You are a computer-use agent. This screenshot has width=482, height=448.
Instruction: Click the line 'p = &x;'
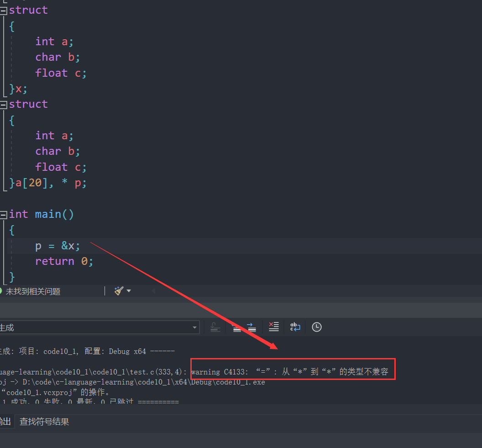[x=58, y=246]
